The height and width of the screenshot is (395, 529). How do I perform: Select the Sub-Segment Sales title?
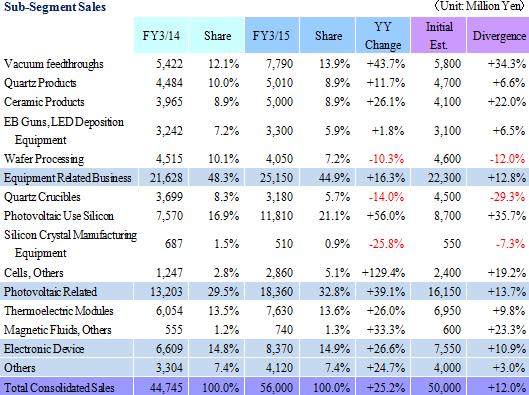pos(55,7)
